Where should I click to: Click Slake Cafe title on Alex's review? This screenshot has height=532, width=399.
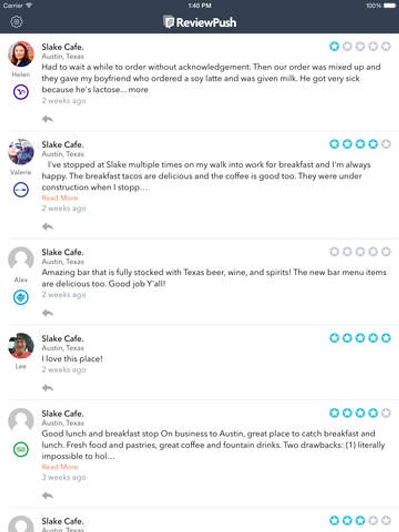62,252
